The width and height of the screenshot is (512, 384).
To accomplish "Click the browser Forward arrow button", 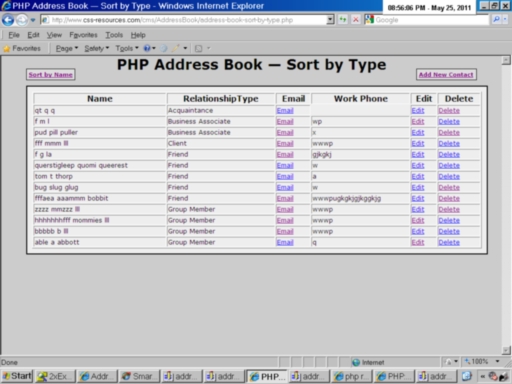I will (x=22, y=20).
